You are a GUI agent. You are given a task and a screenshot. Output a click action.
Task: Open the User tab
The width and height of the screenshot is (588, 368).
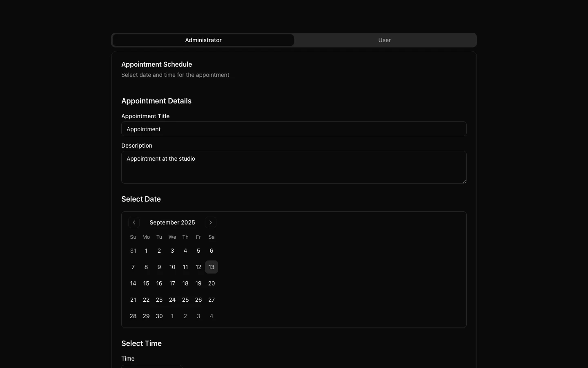click(384, 40)
